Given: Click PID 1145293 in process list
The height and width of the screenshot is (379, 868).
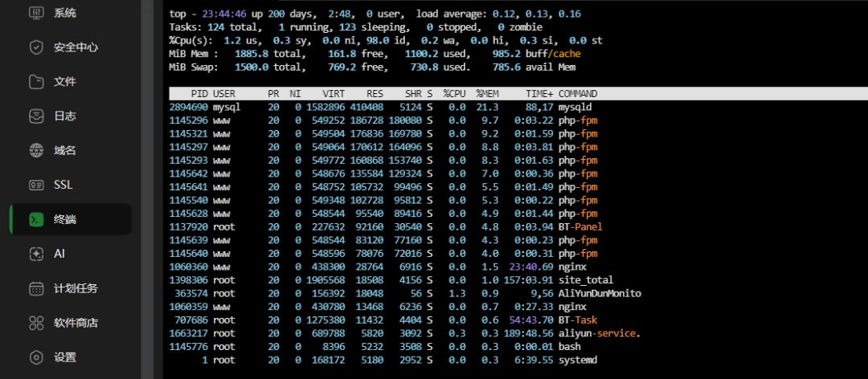Looking at the screenshot, I should pyautogui.click(x=189, y=161).
